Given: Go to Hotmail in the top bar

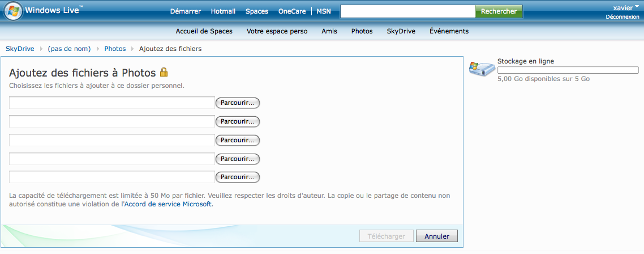Looking at the screenshot, I should click(223, 11).
